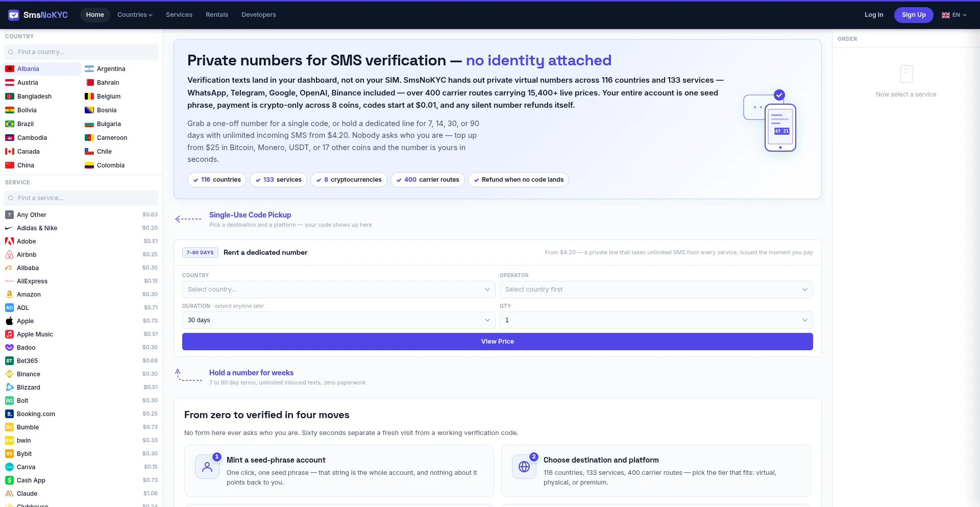Click the Sign Up button
The width and height of the screenshot is (980, 507).
click(x=914, y=15)
